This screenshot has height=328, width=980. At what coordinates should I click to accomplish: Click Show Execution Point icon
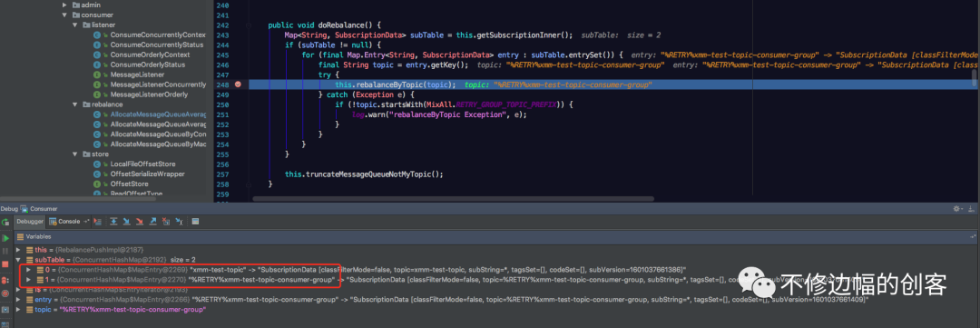coord(97,222)
